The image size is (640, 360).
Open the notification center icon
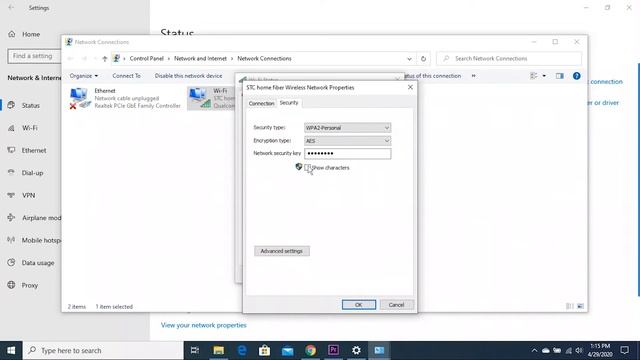[x=624, y=350]
